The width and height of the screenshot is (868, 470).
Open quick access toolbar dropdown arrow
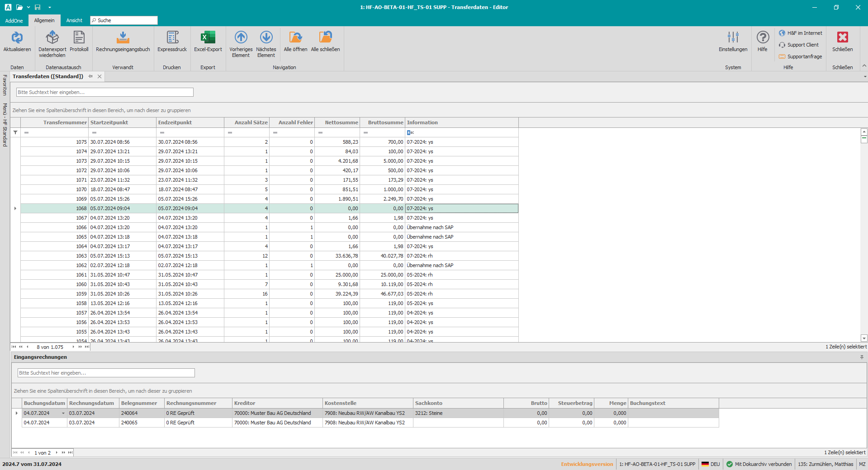(50, 7)
